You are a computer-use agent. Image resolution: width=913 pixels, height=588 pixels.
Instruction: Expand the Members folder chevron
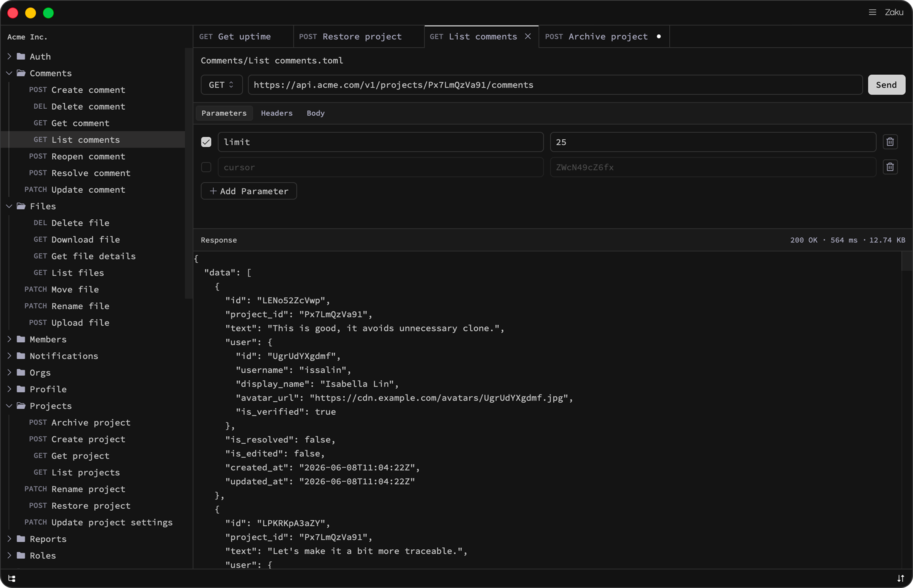9,339
